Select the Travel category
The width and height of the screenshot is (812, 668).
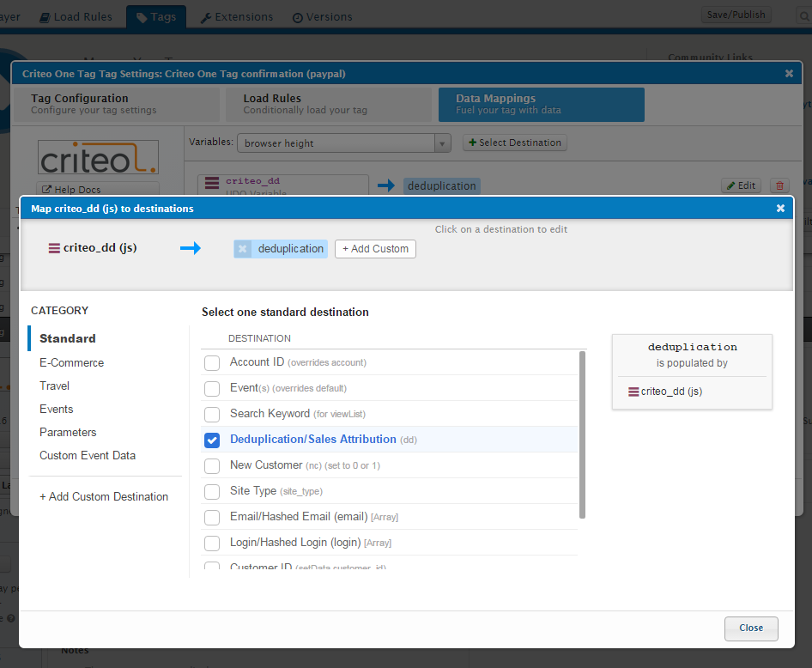click(54, 386)
